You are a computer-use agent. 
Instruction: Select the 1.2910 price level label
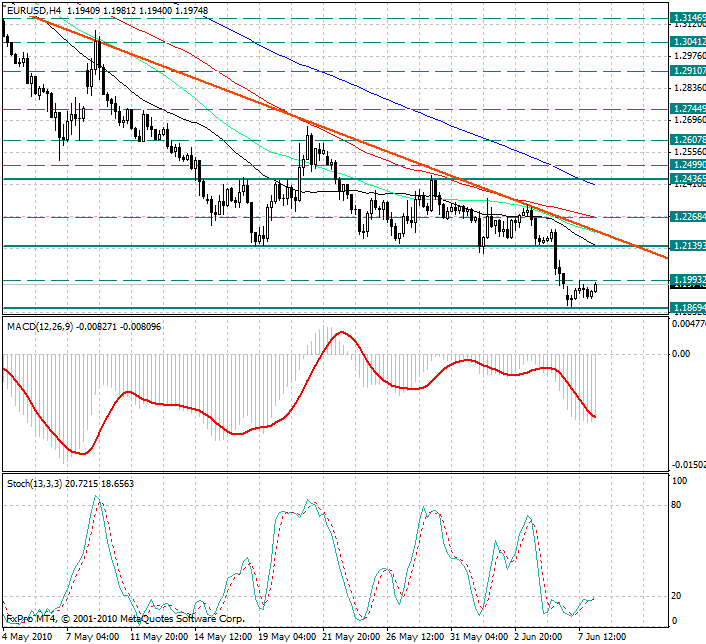pos(688,71)
